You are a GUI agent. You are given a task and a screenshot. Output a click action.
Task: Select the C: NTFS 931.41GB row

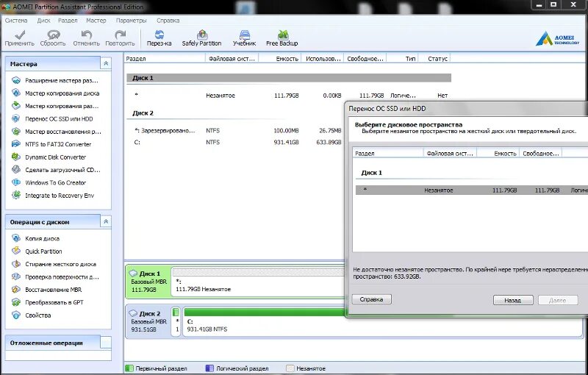pos(235,142)
